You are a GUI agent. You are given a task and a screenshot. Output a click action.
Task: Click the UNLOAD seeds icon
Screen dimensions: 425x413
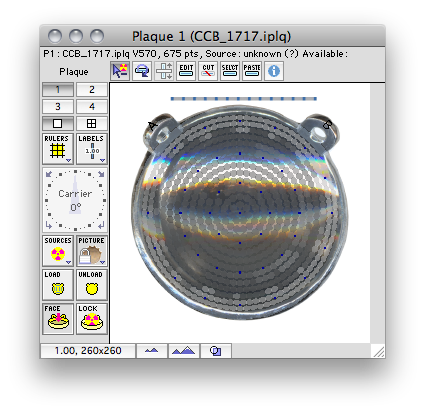pyautogui.click(x=92, y=285)
